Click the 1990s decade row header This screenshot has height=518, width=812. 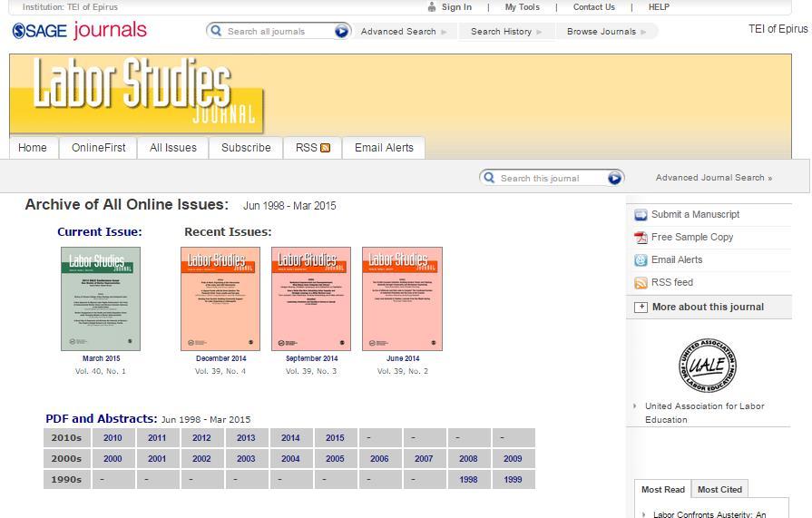click(x=67, y=480)
